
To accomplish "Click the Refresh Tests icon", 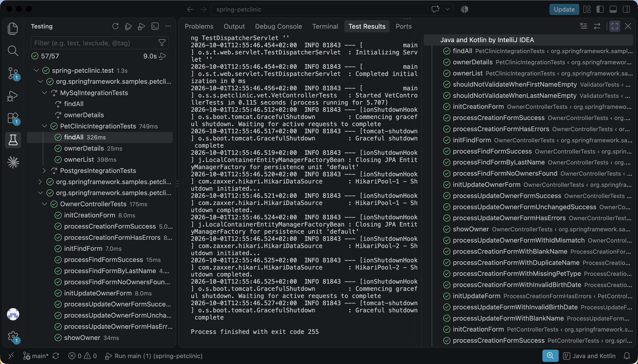I will click(115, 26).
